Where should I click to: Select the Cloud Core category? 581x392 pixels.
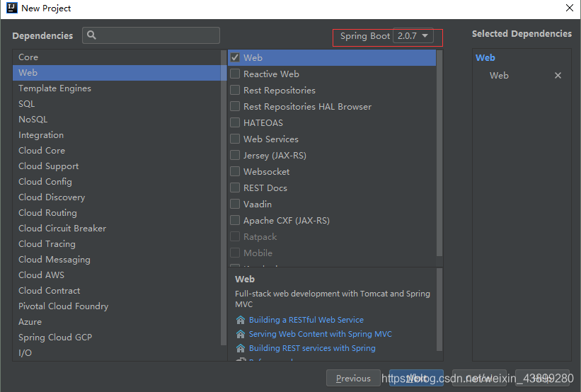click(x=117, y=151)
